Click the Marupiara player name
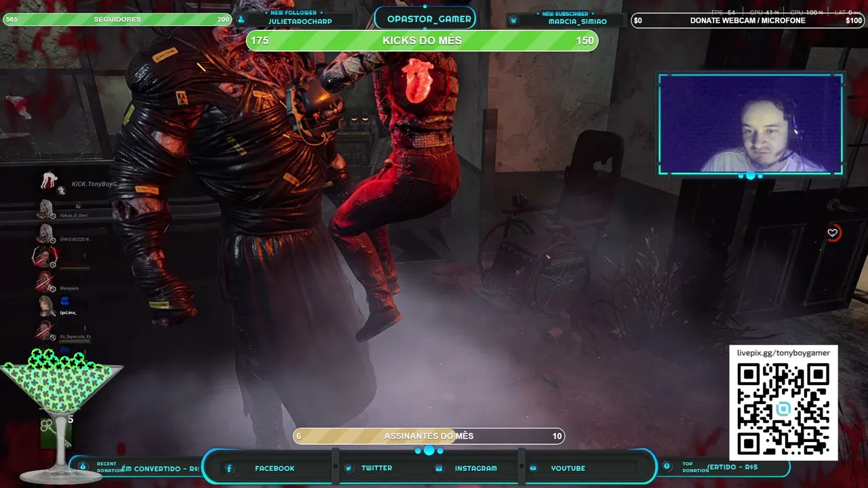 (x=69, y=288)
